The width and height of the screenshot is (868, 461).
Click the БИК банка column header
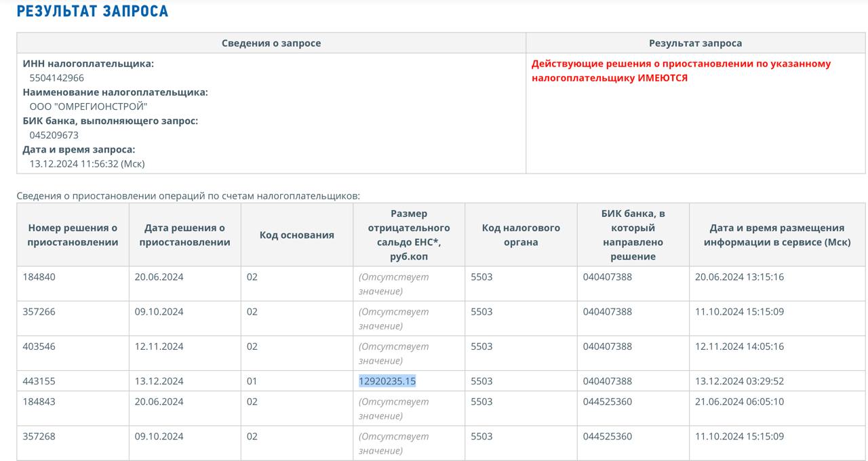(633, 235)
